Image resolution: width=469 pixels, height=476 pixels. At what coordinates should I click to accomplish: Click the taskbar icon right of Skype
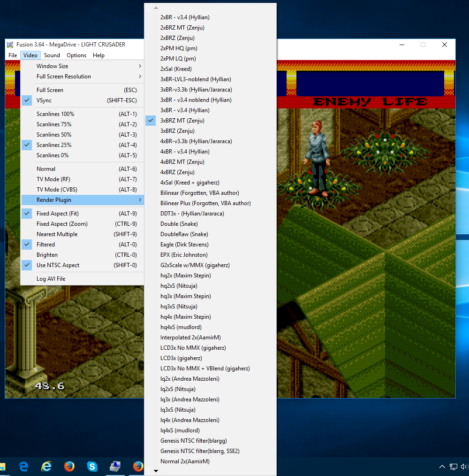pyautogui.click(x=115, y=466)
